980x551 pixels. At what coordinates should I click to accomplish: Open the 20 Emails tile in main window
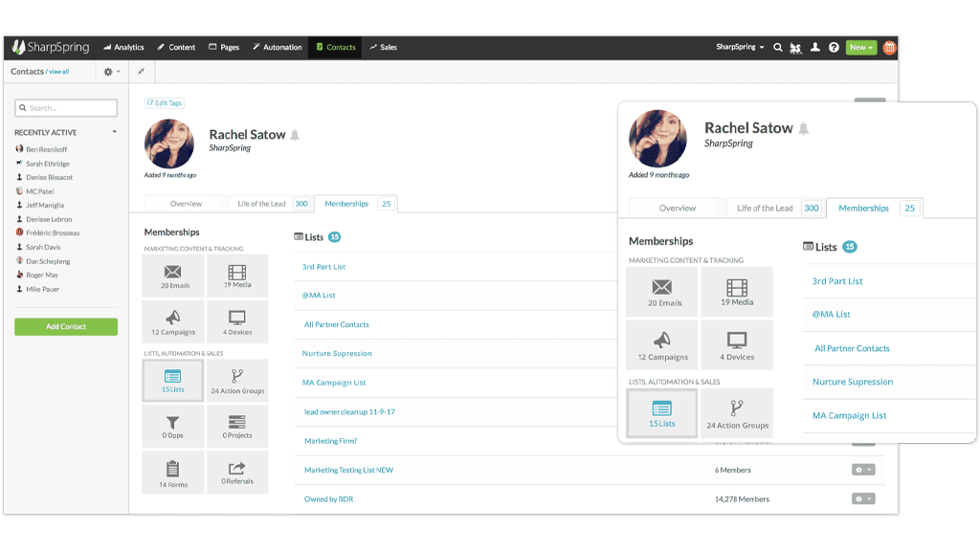point(173,276)
